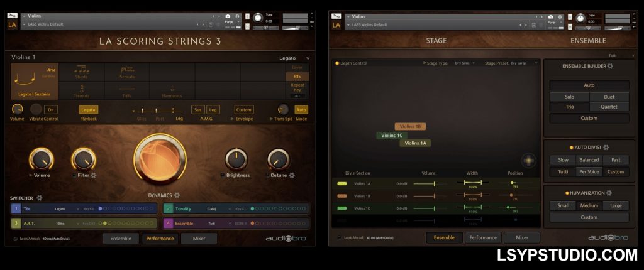
Task: Toggle the Auto Divisi enable light
Action: tap(571, 148)
